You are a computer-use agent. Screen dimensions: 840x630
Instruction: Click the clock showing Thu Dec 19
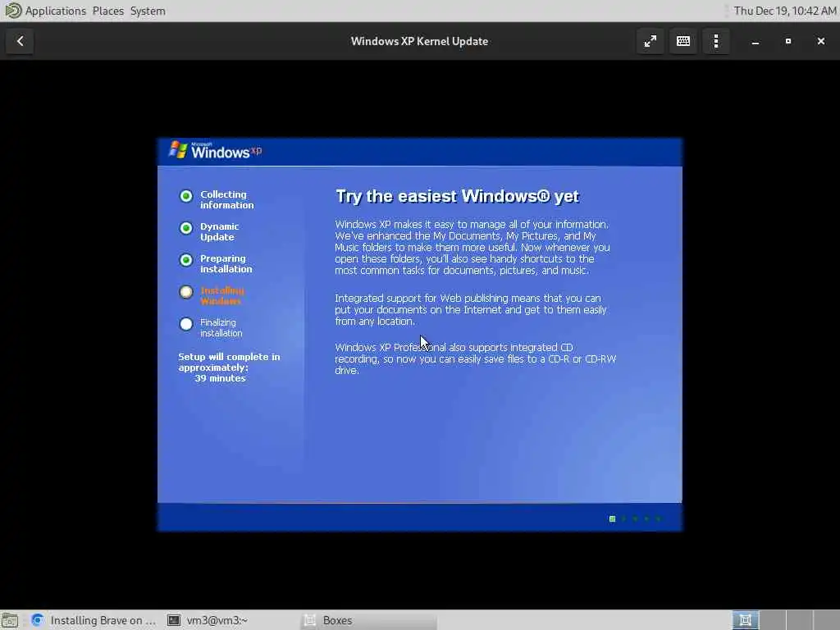click(784, 11)
